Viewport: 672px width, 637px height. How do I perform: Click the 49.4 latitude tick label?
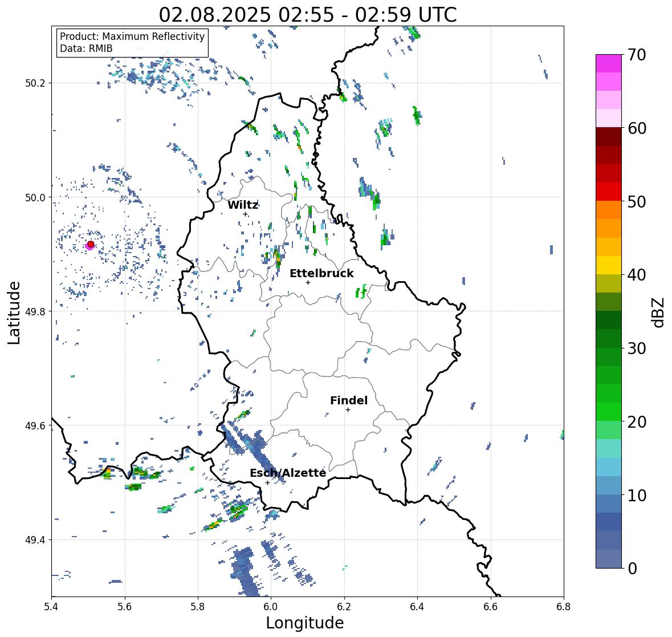pos(35,540)
